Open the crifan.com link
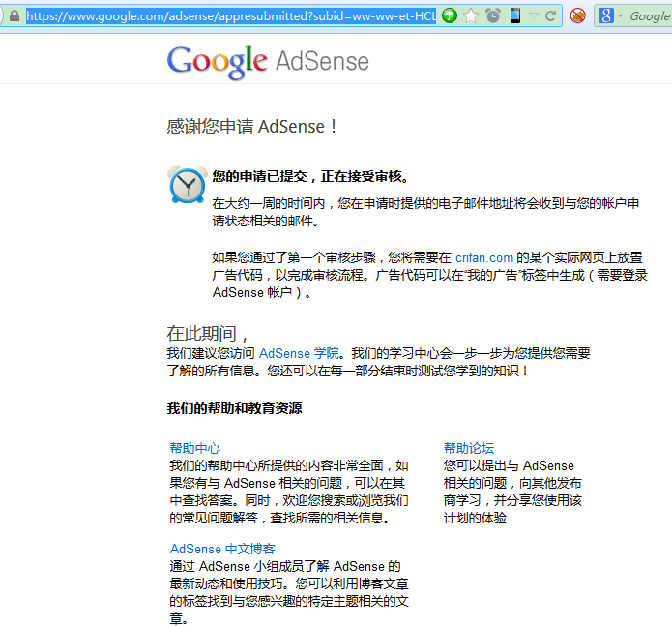672x626 pixels. click(484, 257)
